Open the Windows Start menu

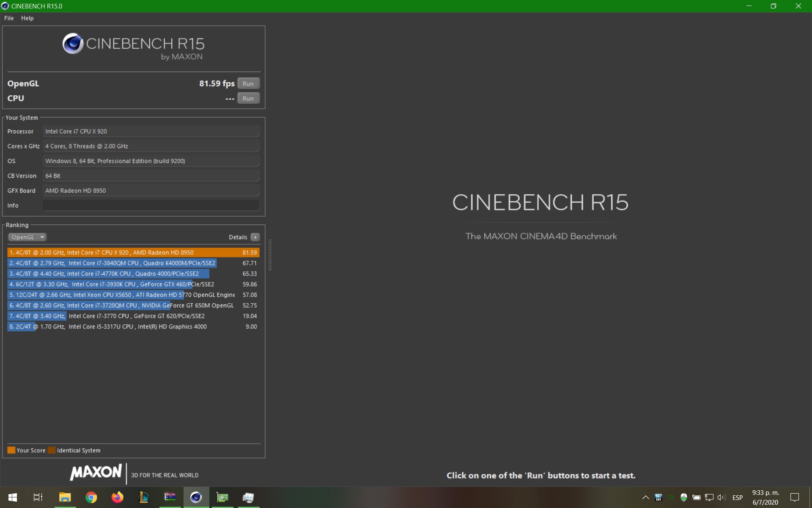click(x=13, y=497)
